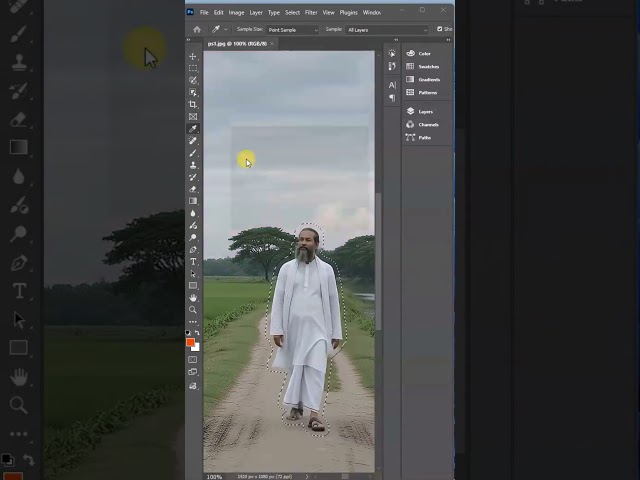
Task: Swap foreground and background colors
Action: point(197,333)
